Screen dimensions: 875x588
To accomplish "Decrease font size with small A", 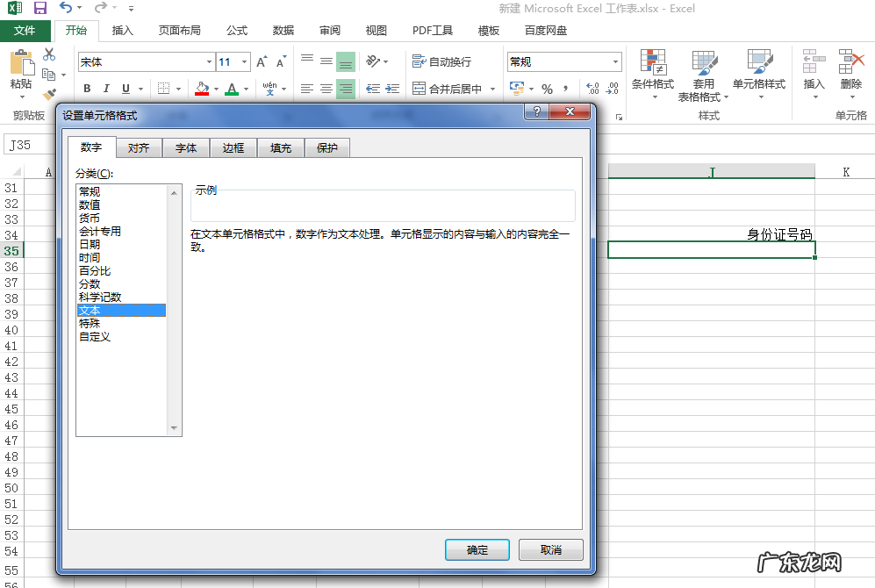I will point(281,62).
